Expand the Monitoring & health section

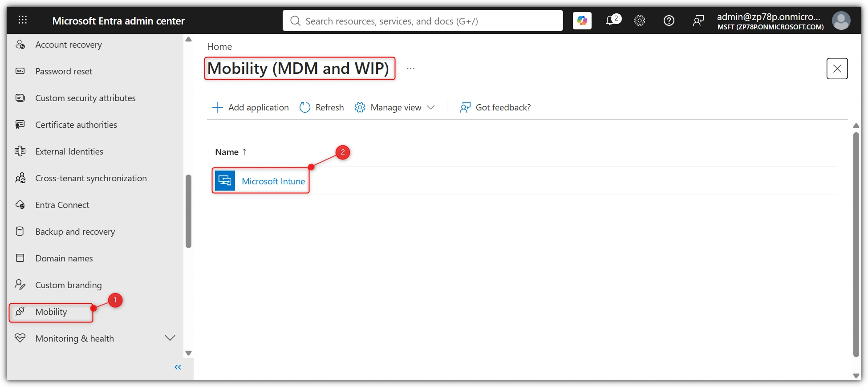170,338
